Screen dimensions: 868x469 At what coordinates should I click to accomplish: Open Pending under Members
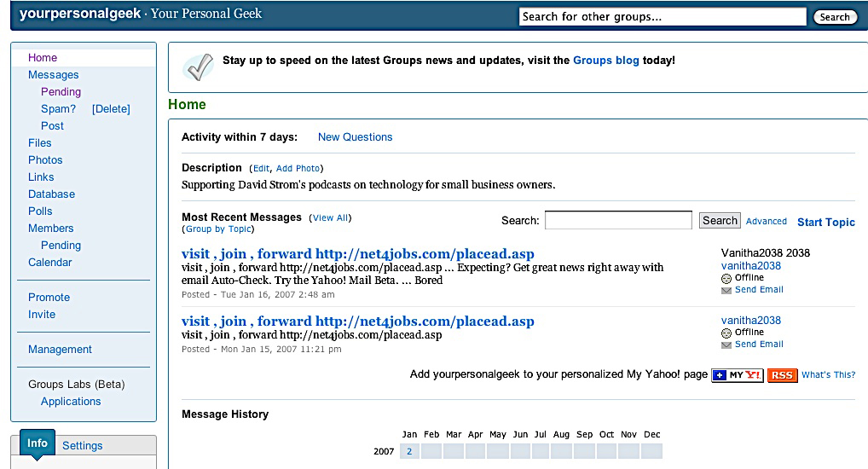[x=61, y=246]
